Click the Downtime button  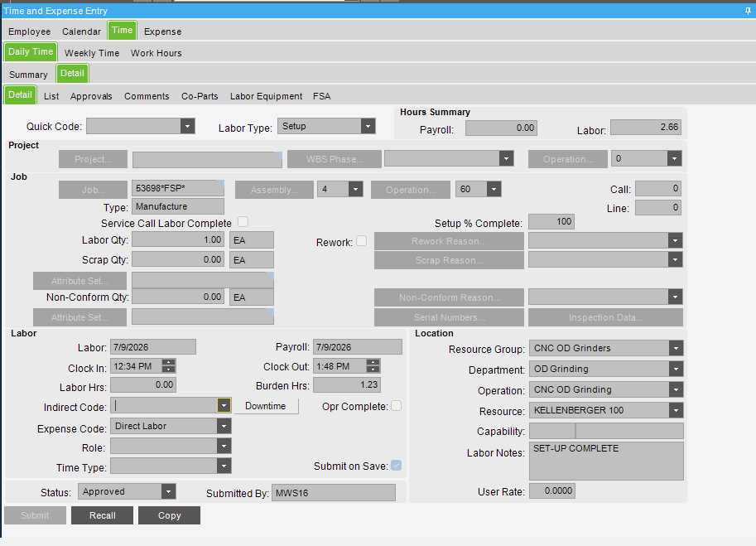click(x=266, y=406)
